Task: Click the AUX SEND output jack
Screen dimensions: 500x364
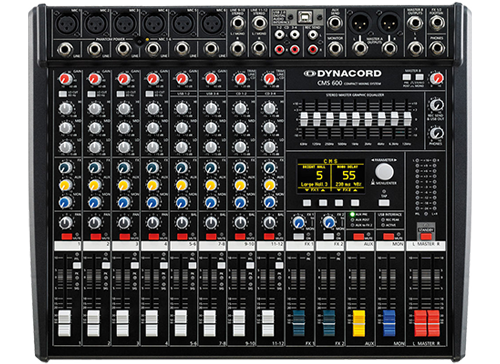Action: [335, 23]
